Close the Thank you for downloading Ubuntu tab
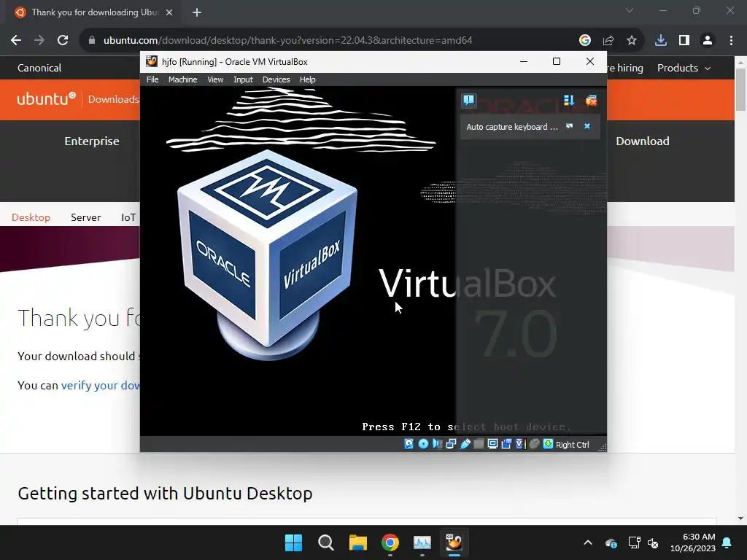The height and width of the screenshot is (560, 747). click(x=169, y=12)
